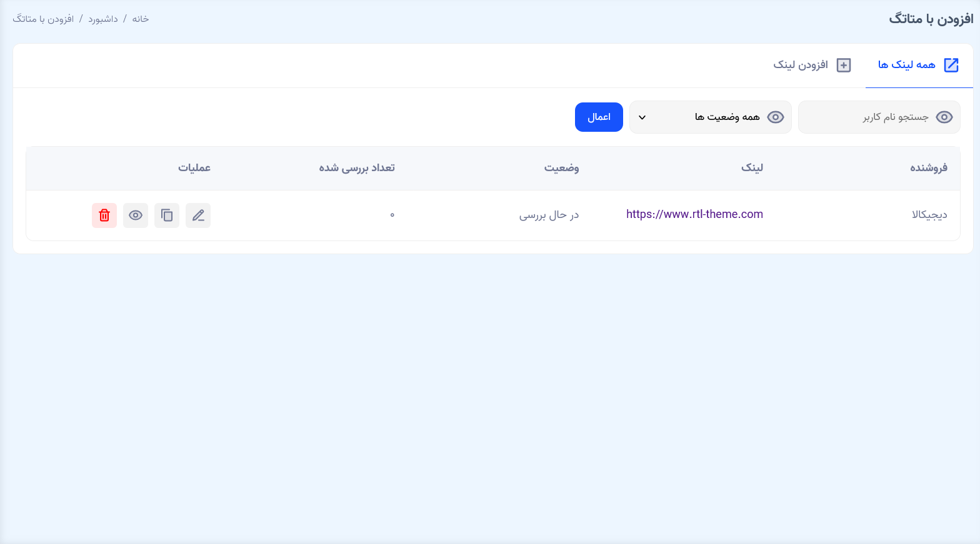Viewport: 980px width, 544px height.
Task: Click the فروشنده column header
Action: pyautogui.click(x=928, y=168)
